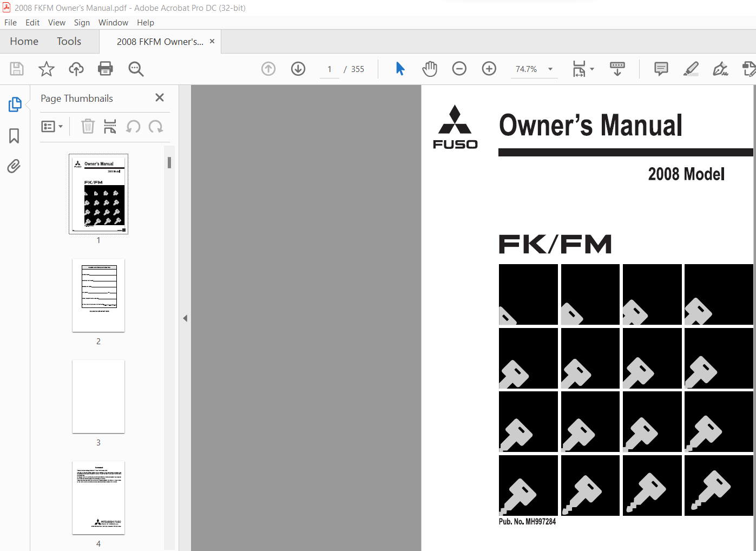The height and width of the screenshot is (551, 756).
Task: Open Page Thumbnails sidebar icon
Action: (x=15, y=104)
